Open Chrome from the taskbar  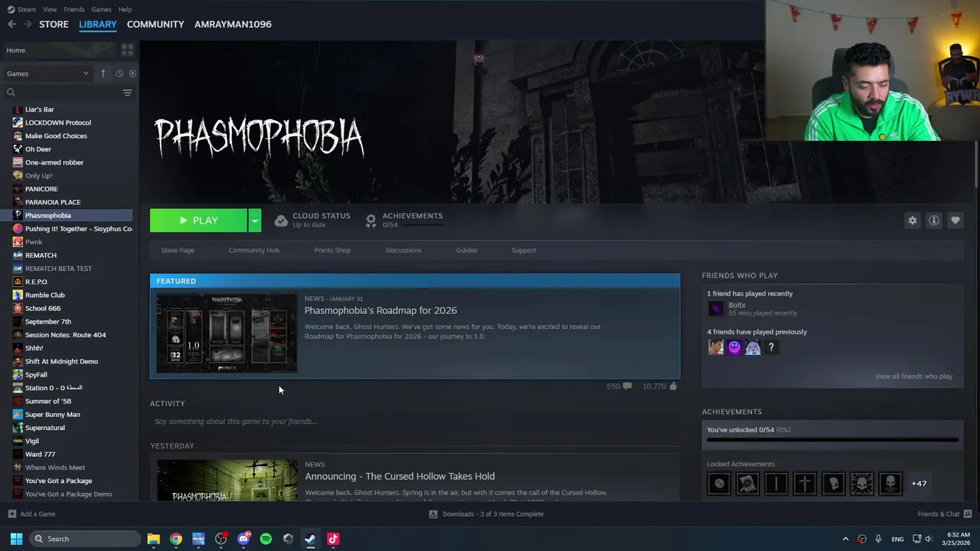click(176, 539)
